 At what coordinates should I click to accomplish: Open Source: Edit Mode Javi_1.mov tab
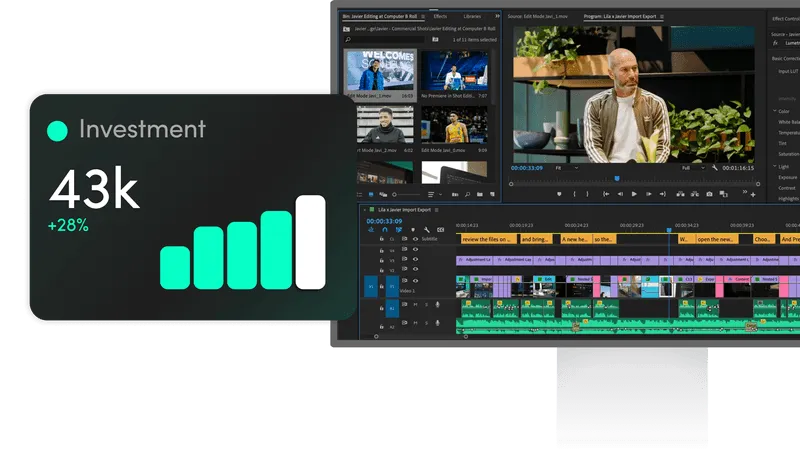point(537,16)
